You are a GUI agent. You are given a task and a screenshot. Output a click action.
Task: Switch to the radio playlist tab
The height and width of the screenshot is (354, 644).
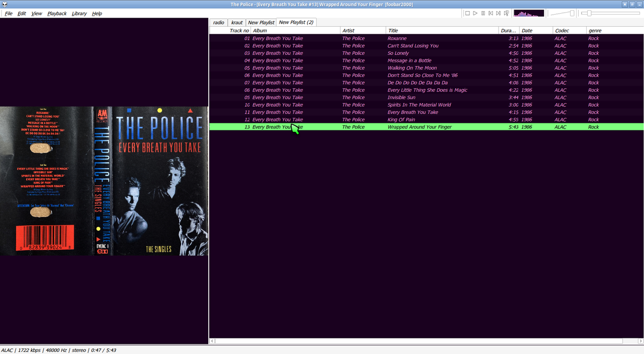pyautogui.click(x=218, y=23)
